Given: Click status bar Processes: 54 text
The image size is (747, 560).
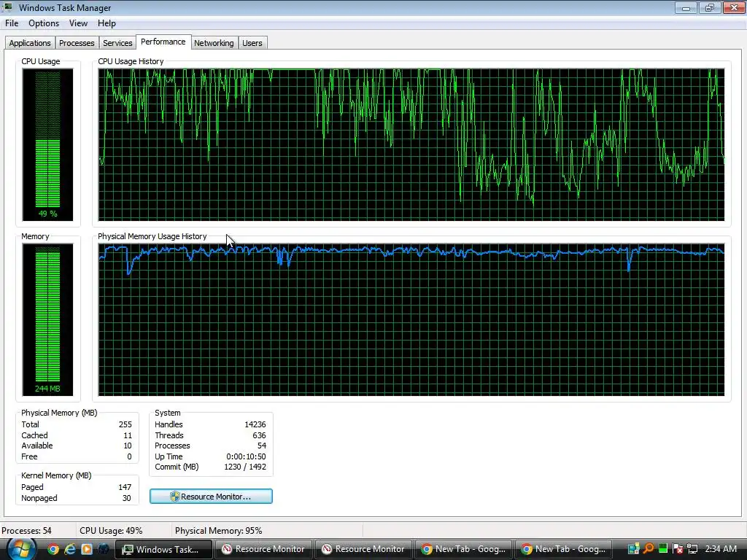Looking at the screenshot, I should pyautogui.click(x=26, y=531).
